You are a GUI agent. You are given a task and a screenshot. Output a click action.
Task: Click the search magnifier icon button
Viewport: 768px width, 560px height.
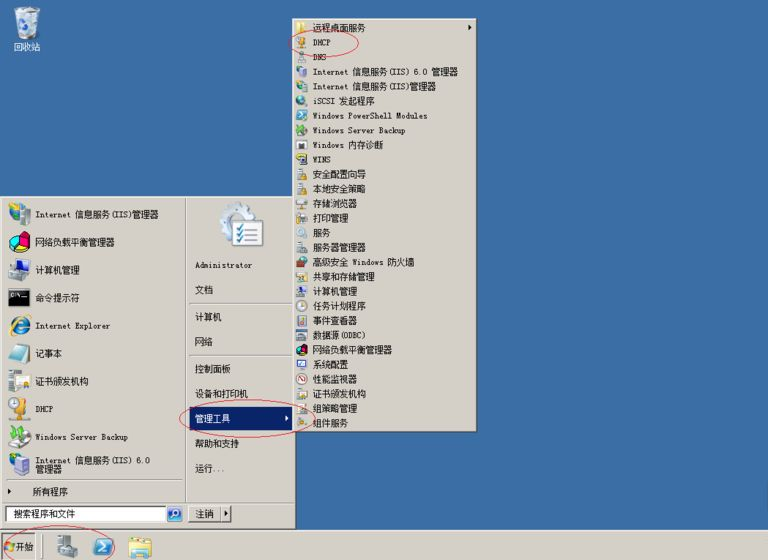pyautogui.click(x=175, y=514)
